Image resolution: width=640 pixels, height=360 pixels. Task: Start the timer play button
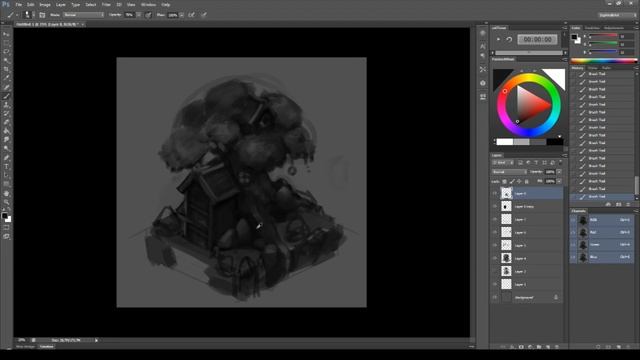[x=498, y=39]
